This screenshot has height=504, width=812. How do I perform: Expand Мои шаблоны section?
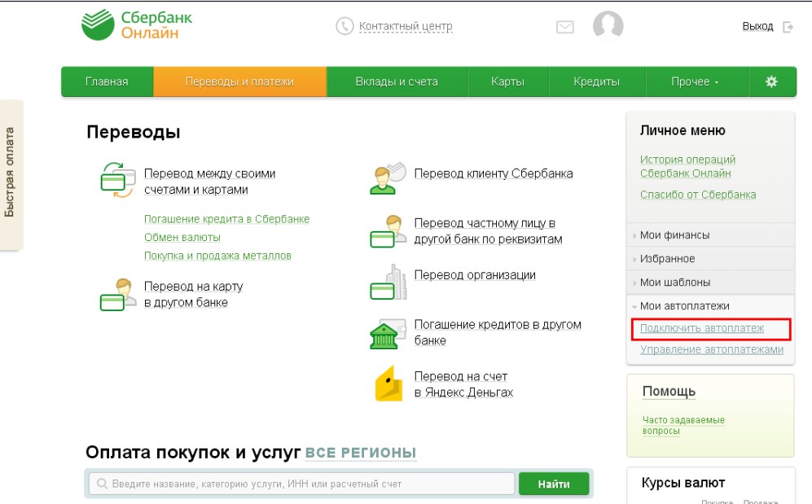[x=710, y=283]
